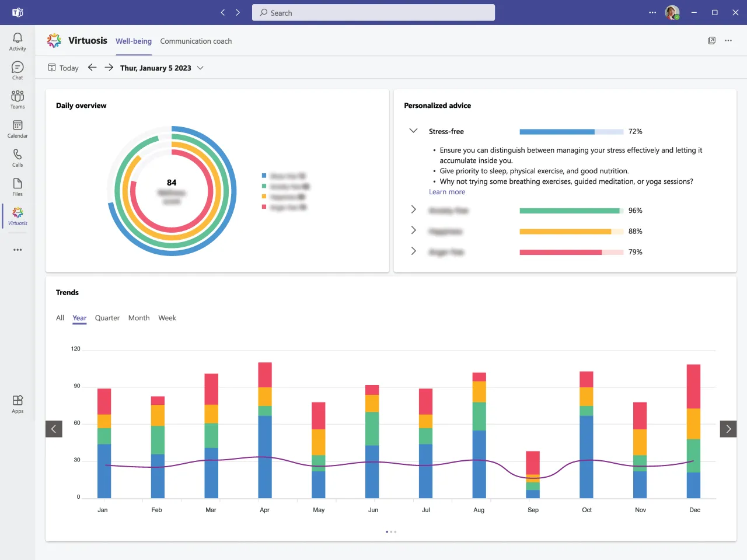This screenshot has height=560, width=747.
Task: Expand the 96% advice row
Action: 413,209
